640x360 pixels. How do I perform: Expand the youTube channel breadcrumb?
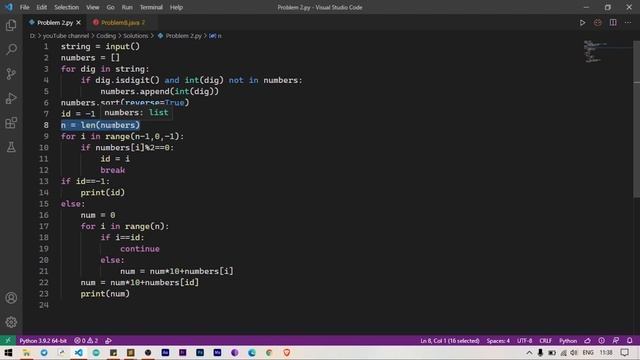pos(66,36)
